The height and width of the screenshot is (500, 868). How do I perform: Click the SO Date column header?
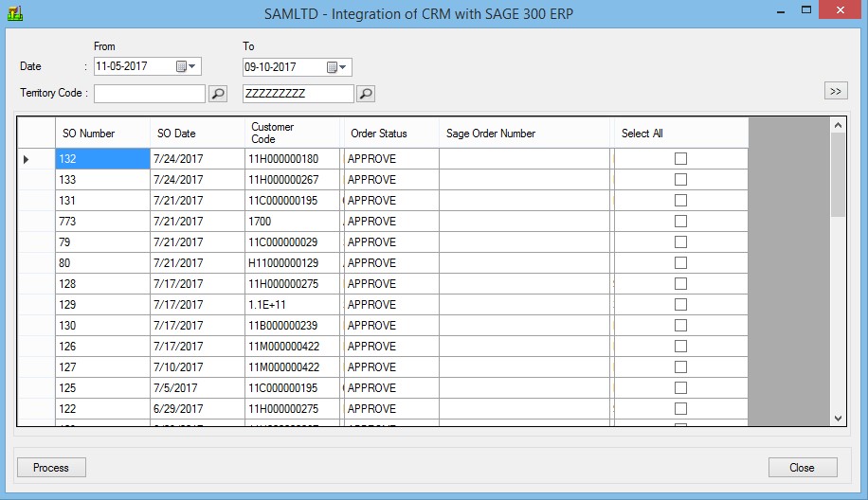point(197,133)
